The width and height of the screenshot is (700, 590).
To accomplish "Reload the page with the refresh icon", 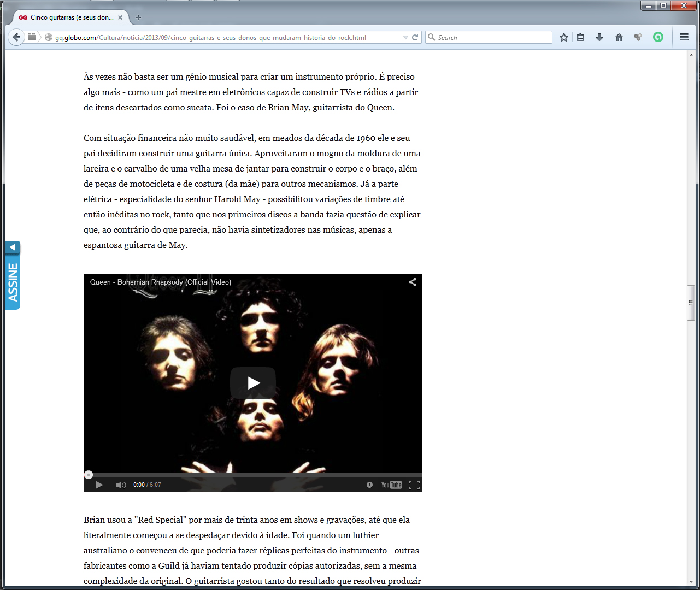I will coord(415,37).
